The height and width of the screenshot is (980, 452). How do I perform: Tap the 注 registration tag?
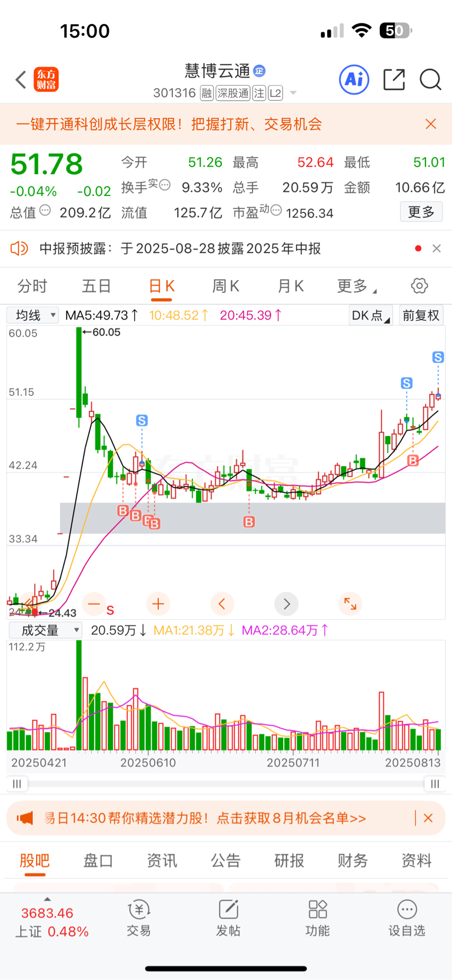click(259, 93)
